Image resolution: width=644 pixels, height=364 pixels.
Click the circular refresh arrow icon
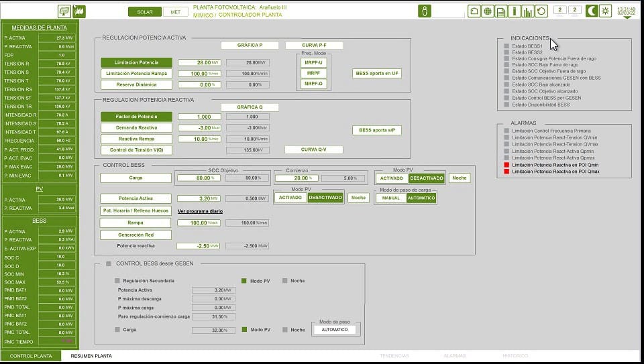tap(541, 11)
